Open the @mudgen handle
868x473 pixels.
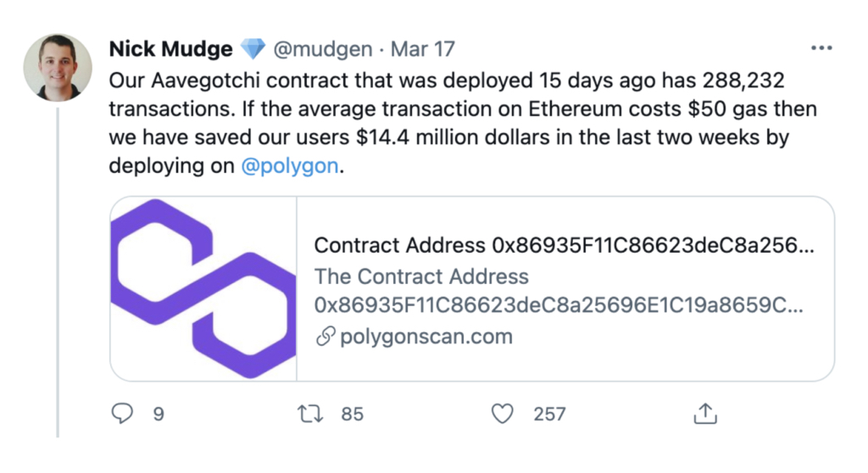(323, 49)
